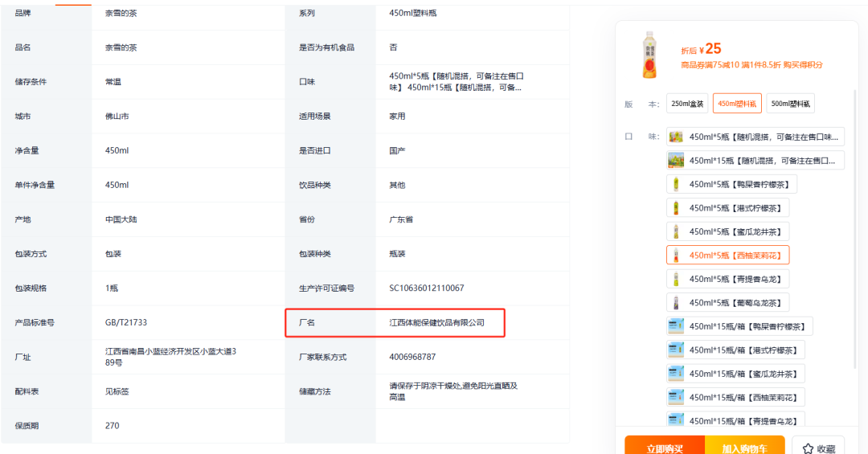This screenshot has width=868, height=454.
Task: Choose 450ml*15瓶/箱【西柚茉莉花】 option
Action: tap(735, 398)
